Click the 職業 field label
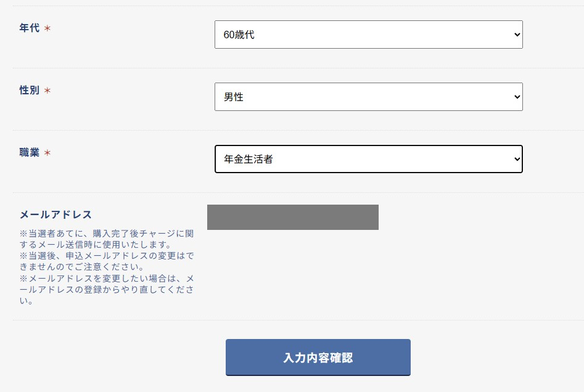Viewport: 584px width, 392px height. (x=29, y=152)
